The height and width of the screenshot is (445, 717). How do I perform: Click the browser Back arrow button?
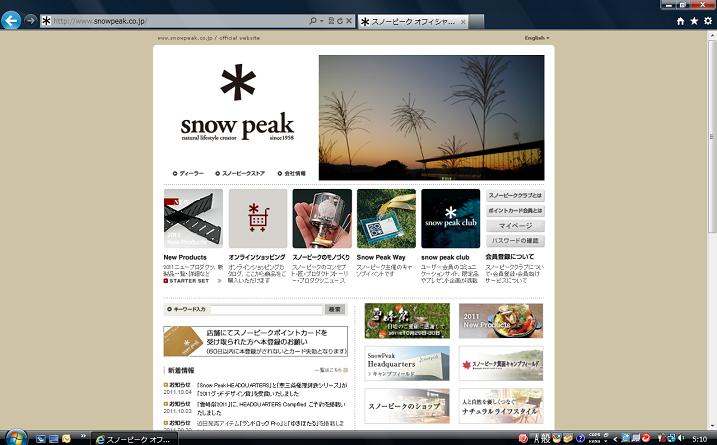click(11, 21)
